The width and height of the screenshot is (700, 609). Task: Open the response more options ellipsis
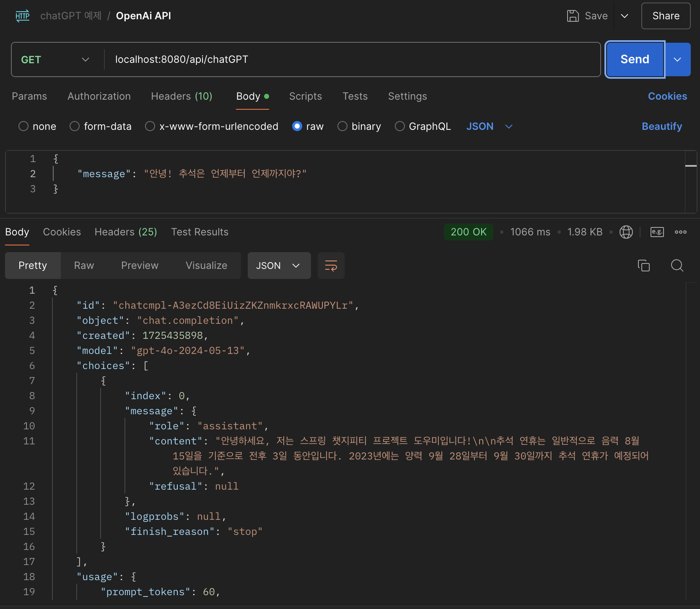681,232
